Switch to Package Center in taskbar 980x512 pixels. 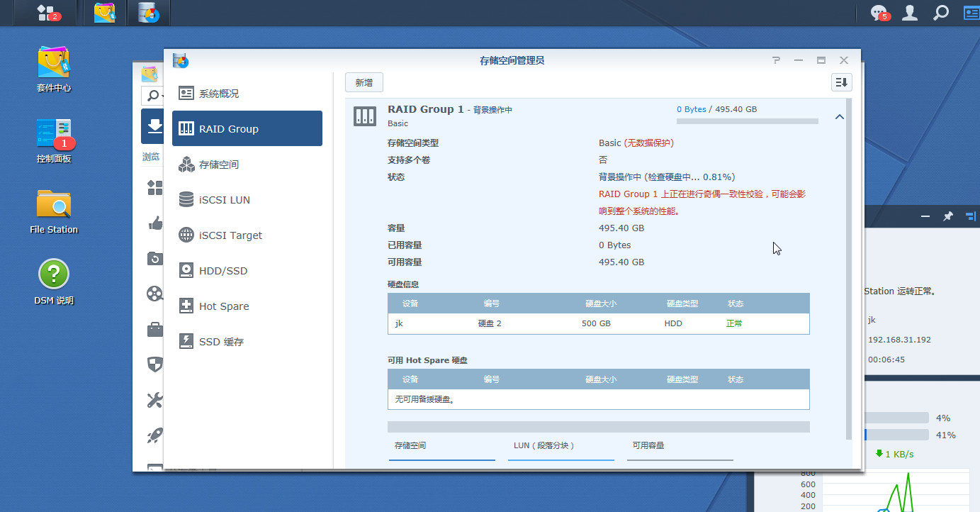(x=104, y=13)
